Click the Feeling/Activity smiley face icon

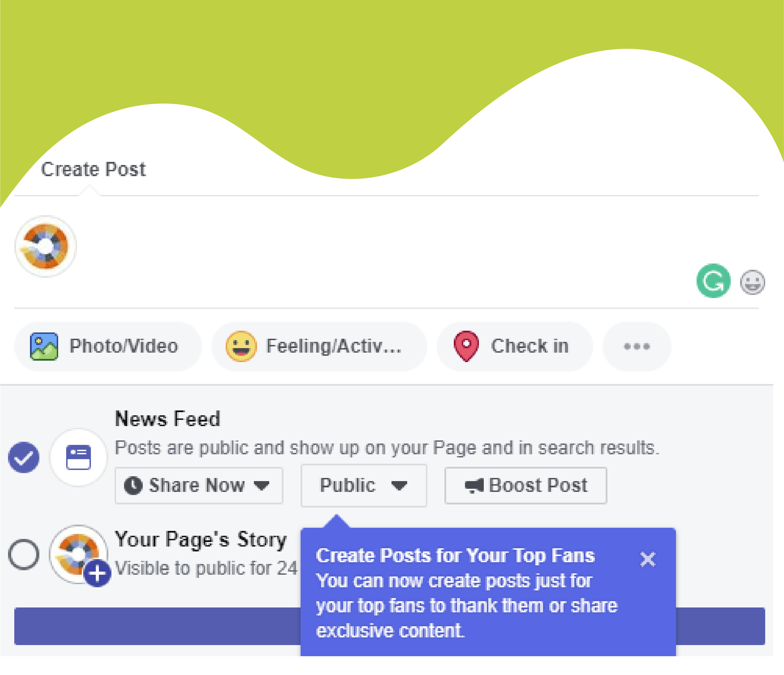pos(241,346)
